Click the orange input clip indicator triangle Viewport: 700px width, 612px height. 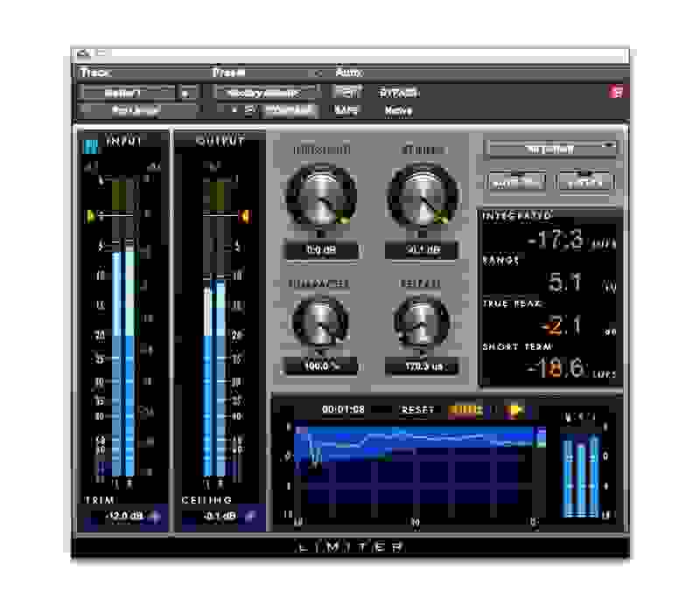[90, 215]
